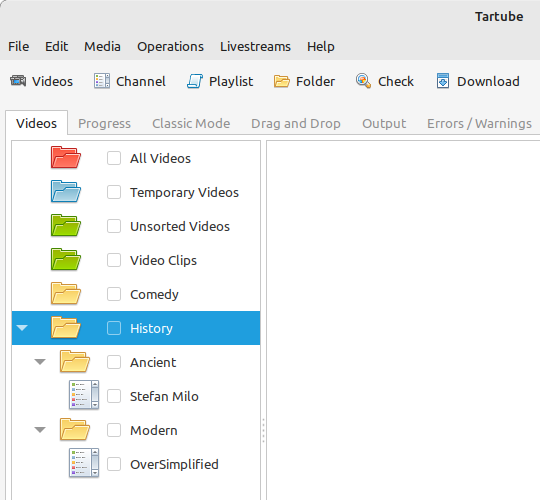Enable the OverSimplified checkbox
Image resolution: width=540 pixels, height=500 pixels.
114,464
